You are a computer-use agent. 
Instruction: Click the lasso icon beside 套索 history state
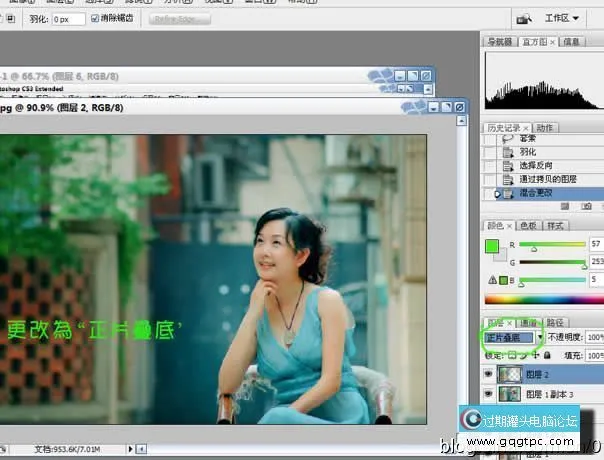[x=508, y=139]
